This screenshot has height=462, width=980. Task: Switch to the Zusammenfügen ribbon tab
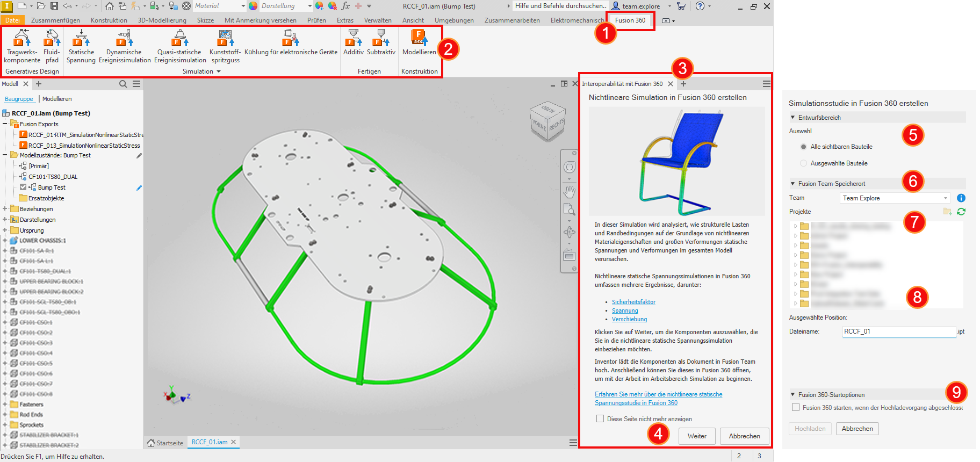pyautogui.click(x=55, y=20)
